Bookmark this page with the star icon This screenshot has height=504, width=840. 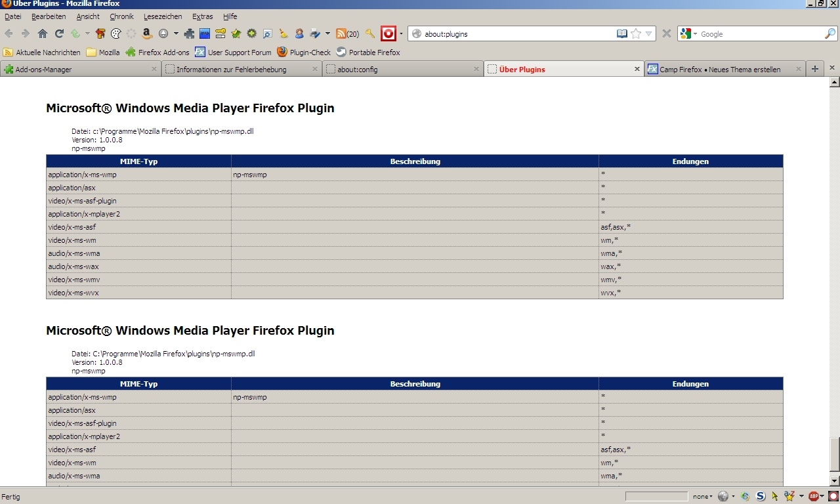pyautogui.click(x=635, y=33)
